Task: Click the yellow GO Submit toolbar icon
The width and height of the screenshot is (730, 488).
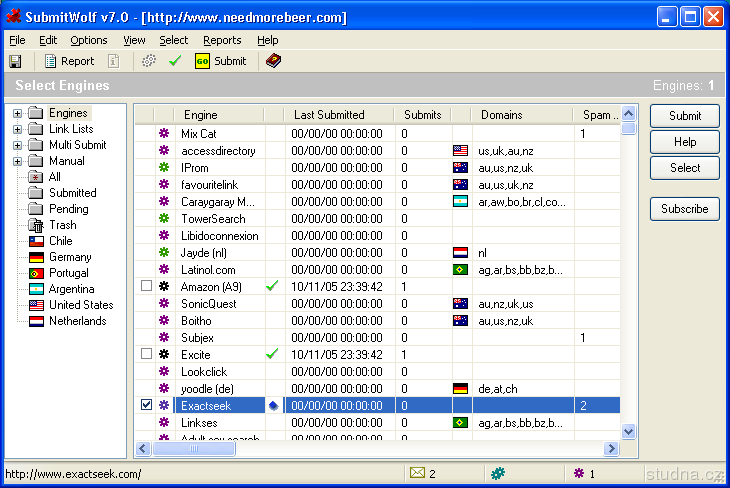Action: click(201, 61)
